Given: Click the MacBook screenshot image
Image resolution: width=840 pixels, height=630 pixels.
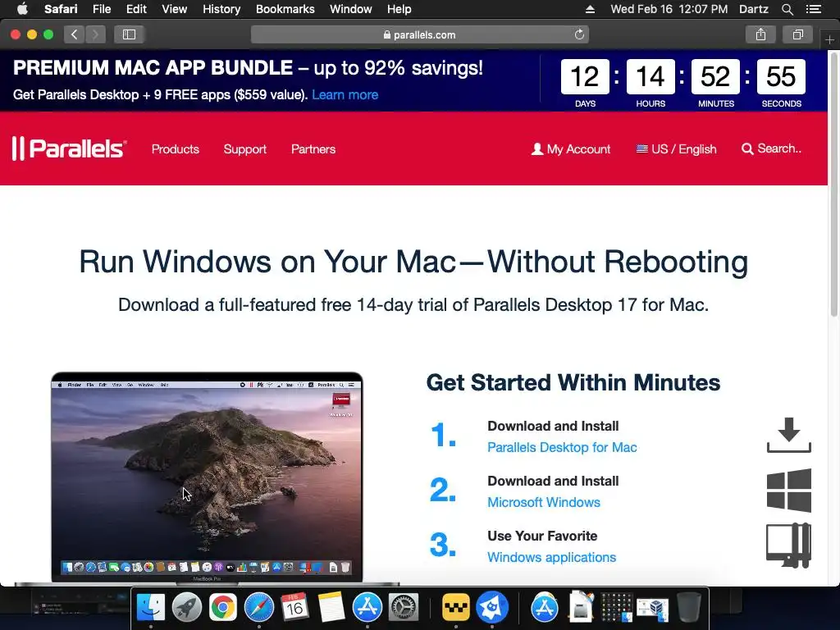Looking at the screenshot, I should [207, 478].
